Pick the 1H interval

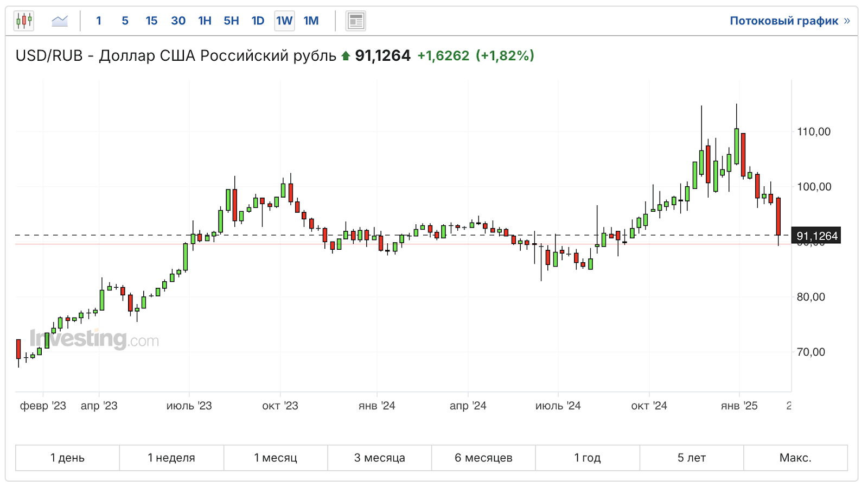(x=205, y=21)
